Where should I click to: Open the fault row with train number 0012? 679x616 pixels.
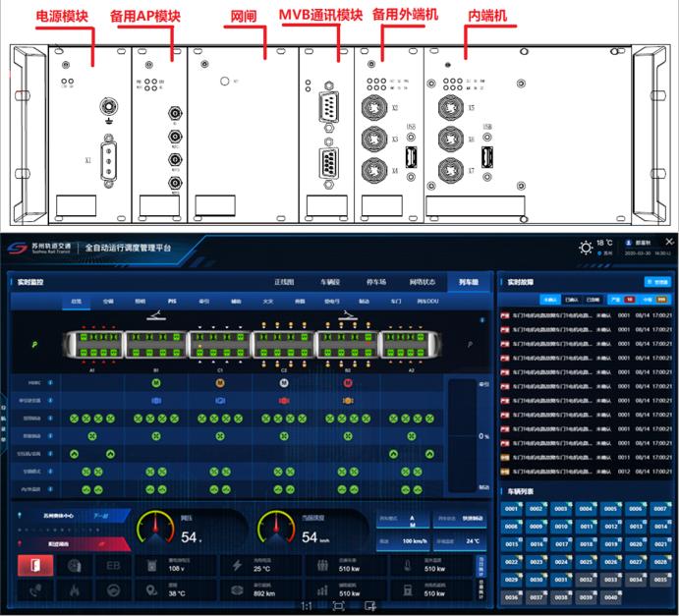click(x=587, y=472)
